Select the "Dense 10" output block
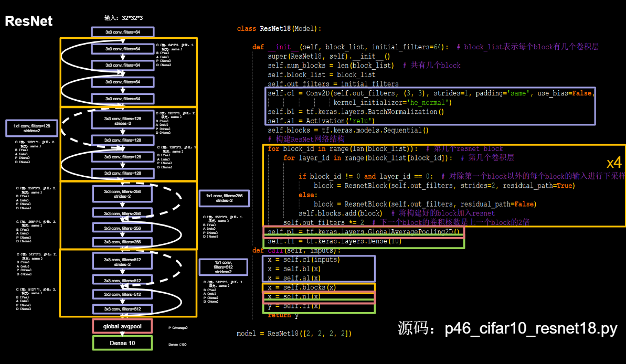626x364 pixels. pyautogui.click(x=122, y=343)
